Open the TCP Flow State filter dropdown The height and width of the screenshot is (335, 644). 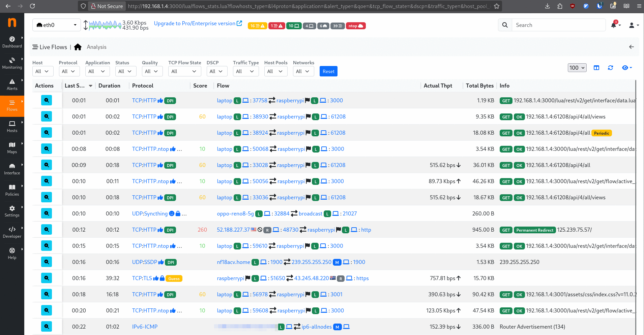pos(184,71)
